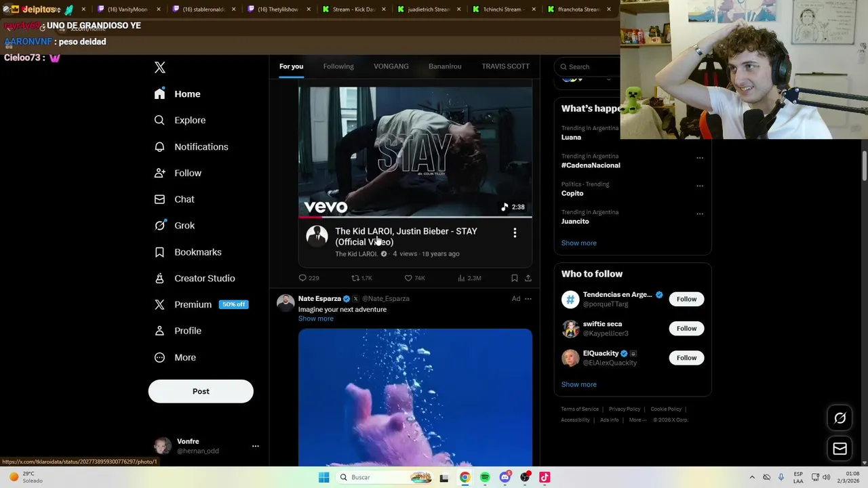Click the page vertical scrollbar
The height and width of the screenshot is (488, 868).
coord(864,166)
